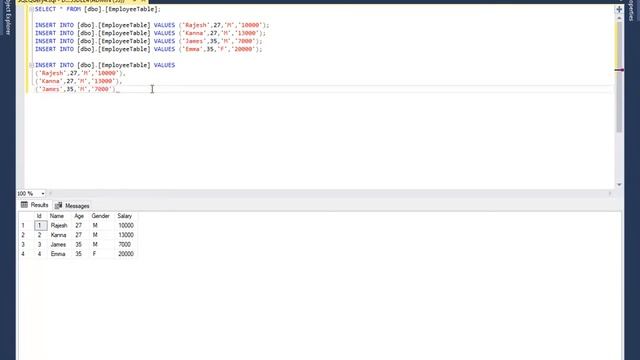Select the Id column header
The image size is (640, 360).
(x=39, y=216)
